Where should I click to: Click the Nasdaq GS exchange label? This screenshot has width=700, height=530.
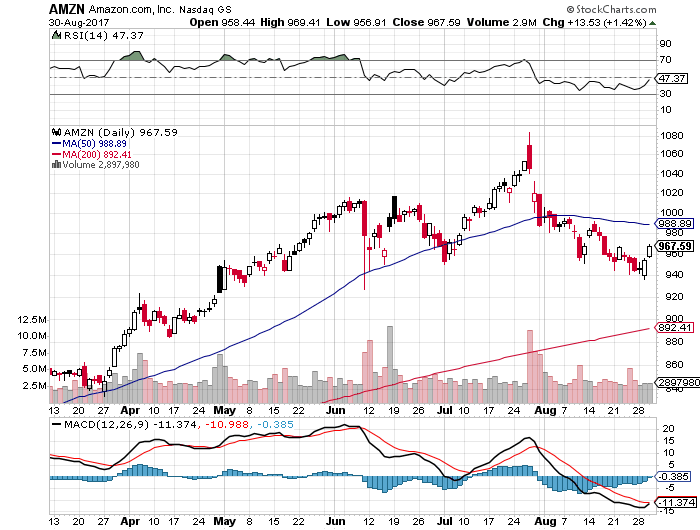pos(206,9)
